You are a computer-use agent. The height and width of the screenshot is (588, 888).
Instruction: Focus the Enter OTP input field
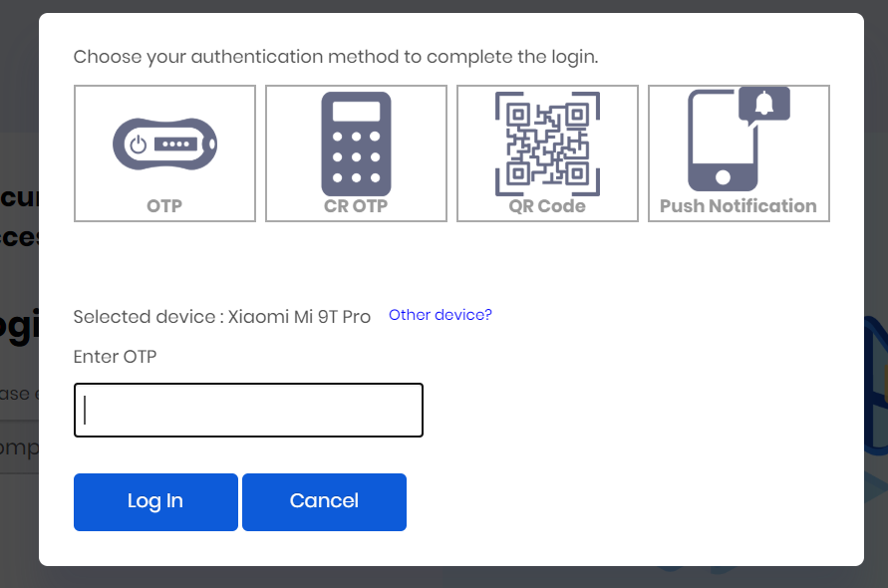pyautogui.click(x=247, y=410)
